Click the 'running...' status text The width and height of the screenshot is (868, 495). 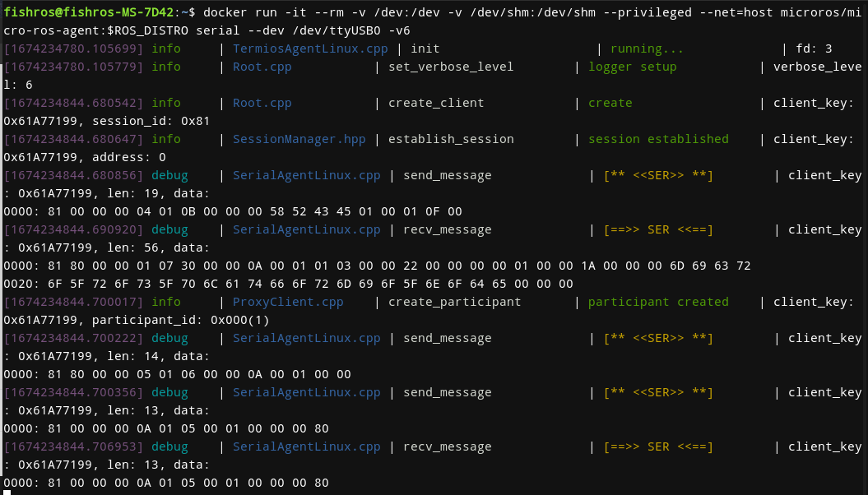tap(646, 49)
